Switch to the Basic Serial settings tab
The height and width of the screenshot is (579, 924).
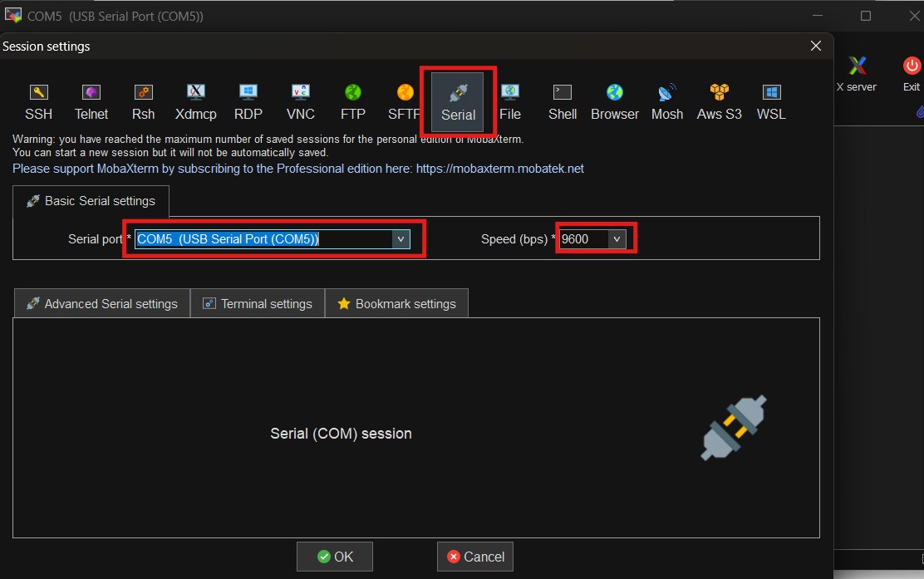point(91,201)
